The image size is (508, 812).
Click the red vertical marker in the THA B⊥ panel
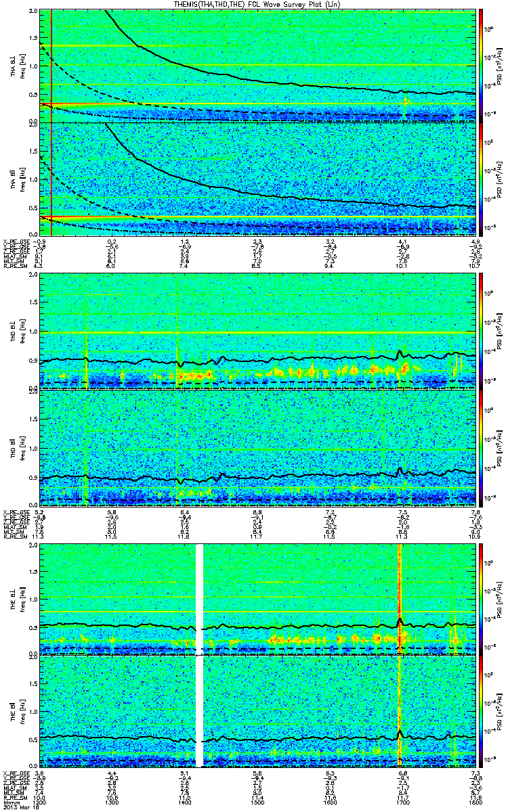point(52,66)
